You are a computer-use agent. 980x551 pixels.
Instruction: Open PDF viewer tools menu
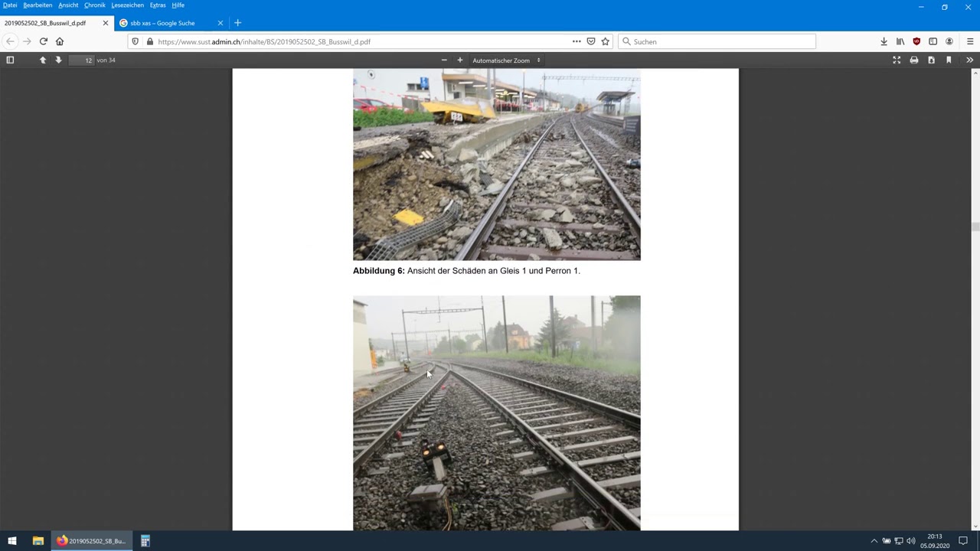(x=969, y=60)
